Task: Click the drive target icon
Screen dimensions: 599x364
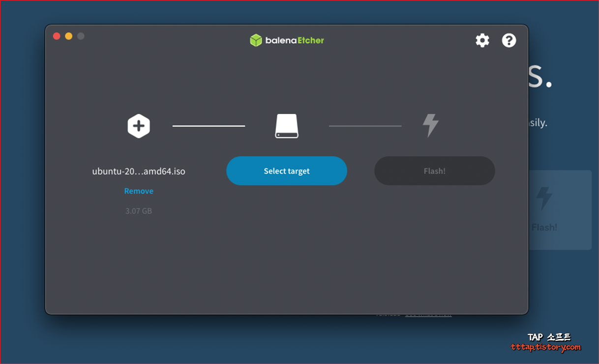Action: click(287, 126)
